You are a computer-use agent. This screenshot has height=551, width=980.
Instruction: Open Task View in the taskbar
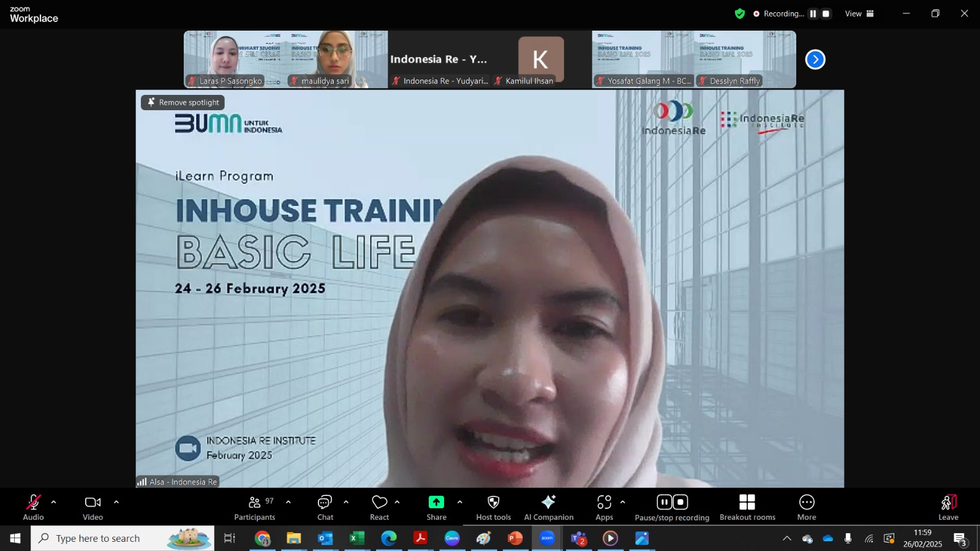click(230, 538)
